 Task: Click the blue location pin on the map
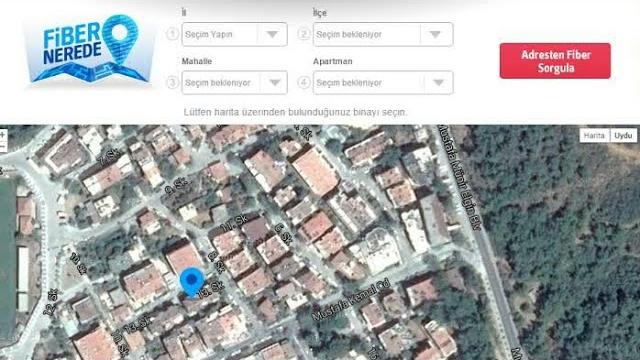[192, 282]
